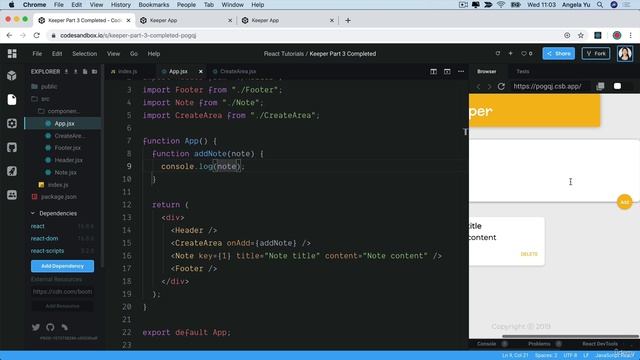Click the preview URL field

point(549,86)
